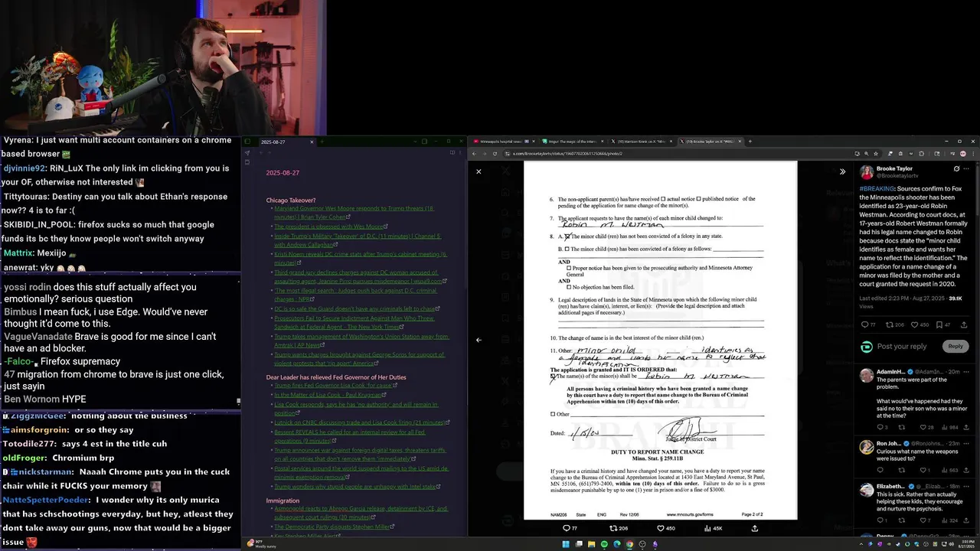The image size is (980, 551).
Task: Click the Immigration heading in notes
Action: (x=283, y=500)
